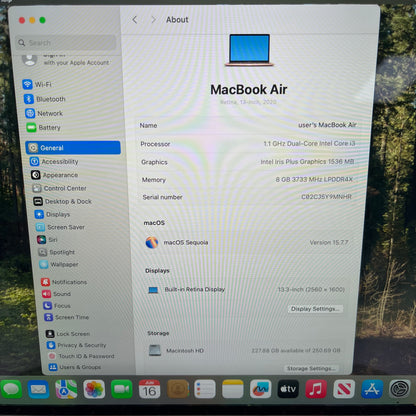Open App Store from the Dock

pyautogui.click(x=372, y=389)
